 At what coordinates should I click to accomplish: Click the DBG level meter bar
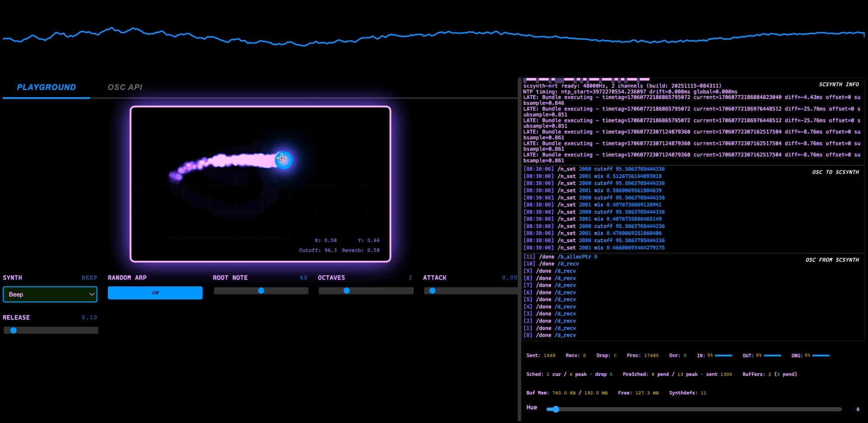coord(821,356)
